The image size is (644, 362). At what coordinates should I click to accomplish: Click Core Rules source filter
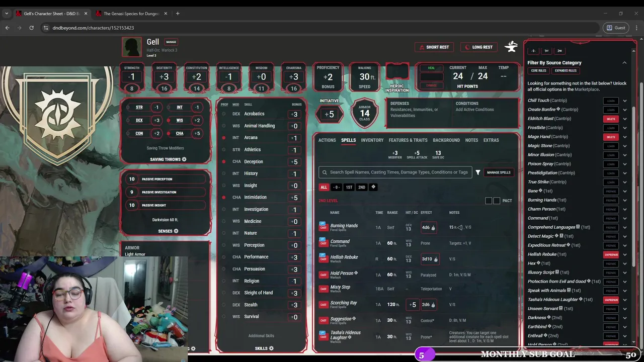point(538,71)
